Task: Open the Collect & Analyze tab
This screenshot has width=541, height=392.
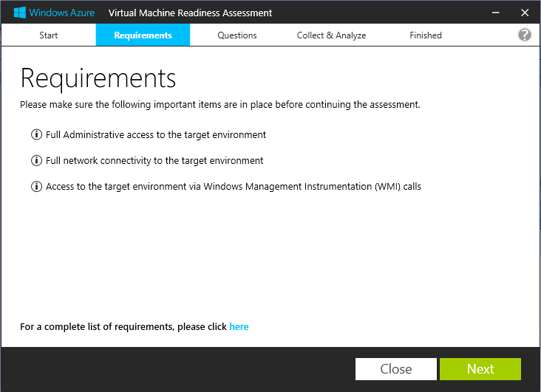Action: point(331,35)
